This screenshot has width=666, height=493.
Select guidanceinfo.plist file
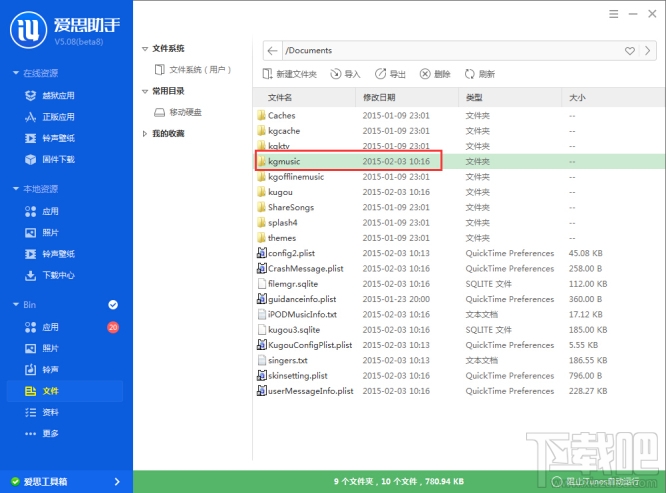tap(459, 299)
